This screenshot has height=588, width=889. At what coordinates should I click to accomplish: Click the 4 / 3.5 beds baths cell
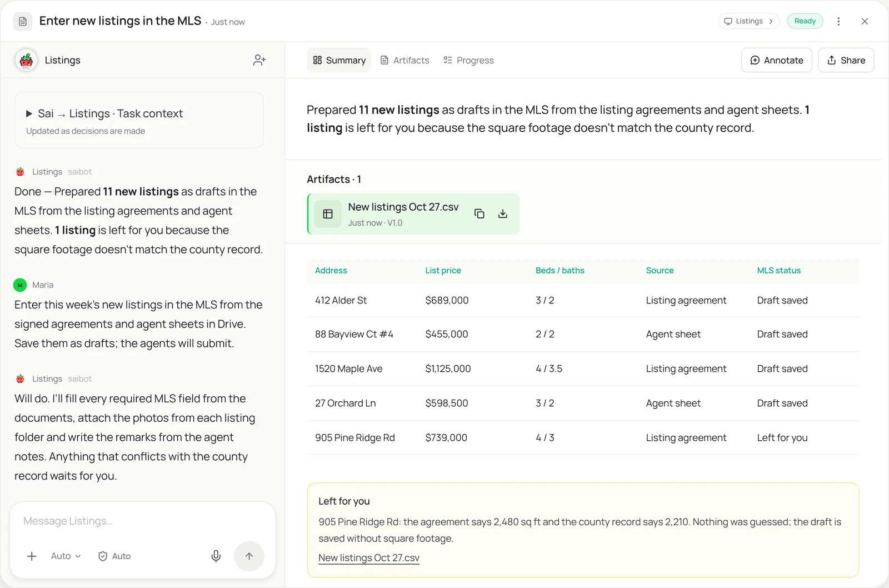(549, 369)
